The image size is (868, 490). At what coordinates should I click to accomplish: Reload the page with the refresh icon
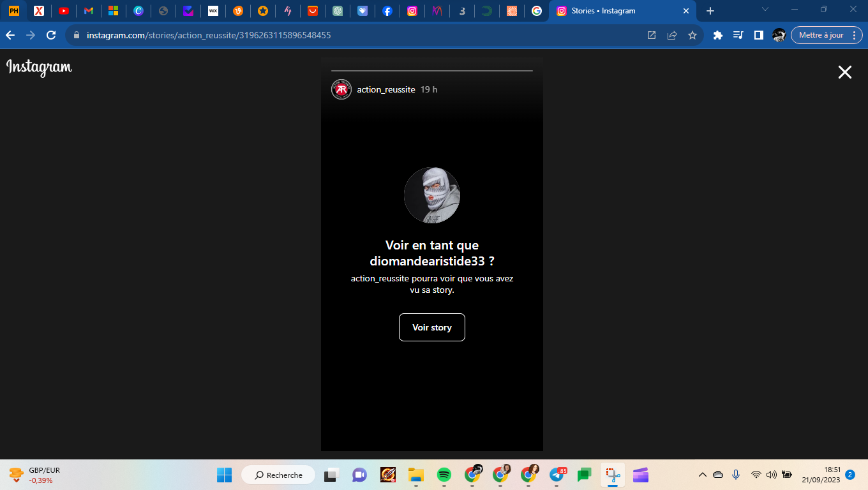click(51, 35)
